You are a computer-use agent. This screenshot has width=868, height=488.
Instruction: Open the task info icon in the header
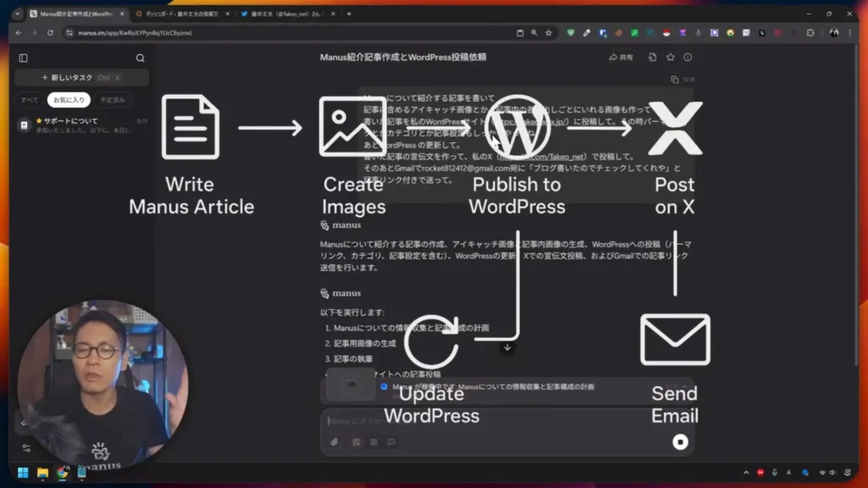coord(687,57)
